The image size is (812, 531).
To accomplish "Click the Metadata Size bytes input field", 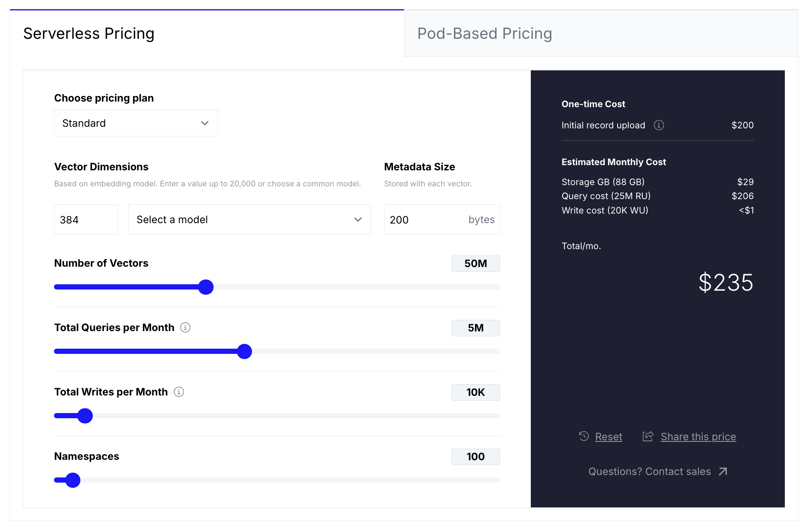I will [x=424, y=220].
